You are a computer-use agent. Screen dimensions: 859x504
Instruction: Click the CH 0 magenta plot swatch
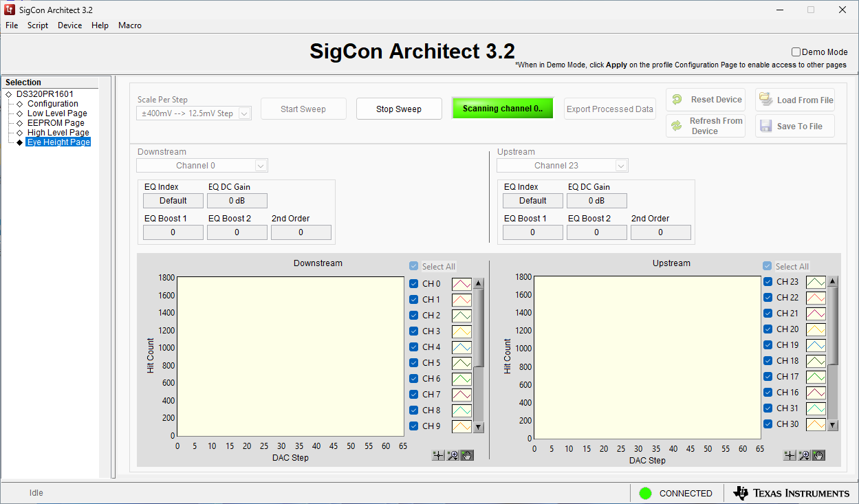point(461,284)
